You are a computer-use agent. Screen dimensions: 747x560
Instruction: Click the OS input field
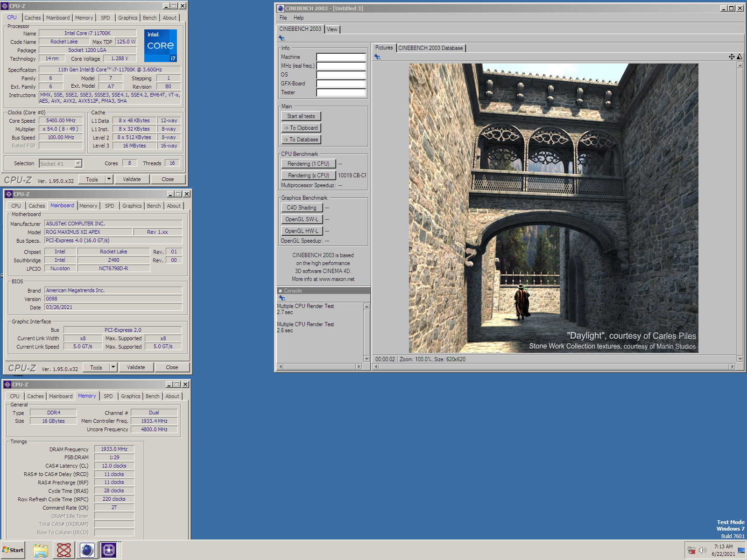tap(341, 75)
